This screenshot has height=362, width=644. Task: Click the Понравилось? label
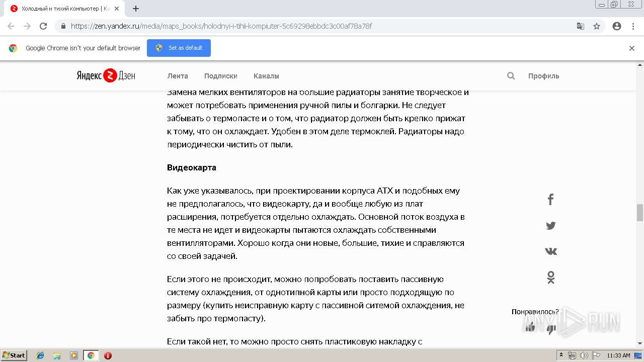pyautogui.click(x=535, y=312)
